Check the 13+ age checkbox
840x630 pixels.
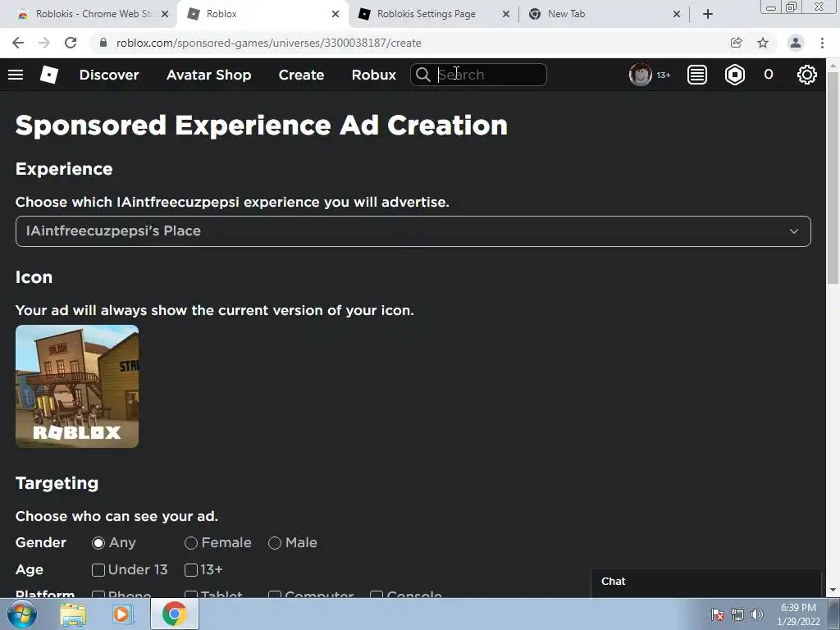tap(190, 569)
